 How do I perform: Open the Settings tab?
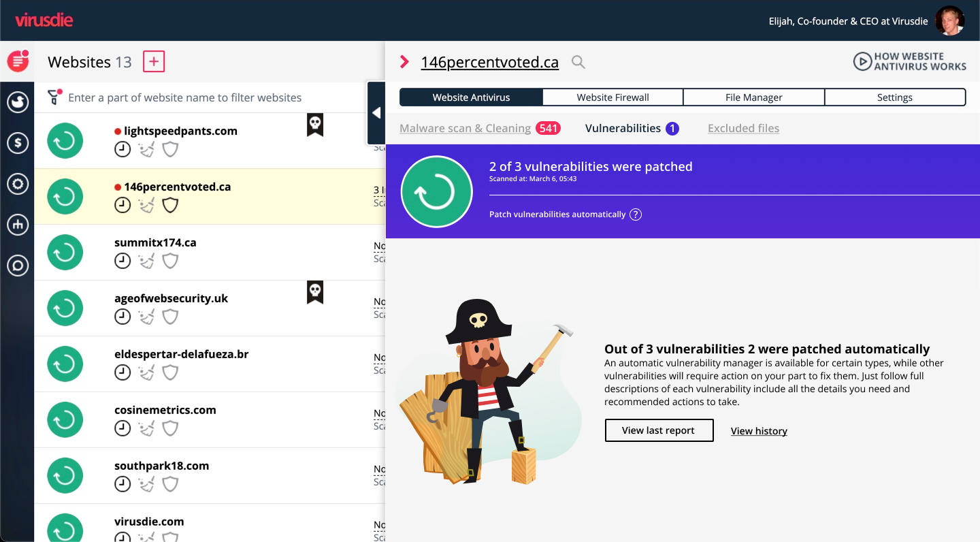tap(895, 97)
